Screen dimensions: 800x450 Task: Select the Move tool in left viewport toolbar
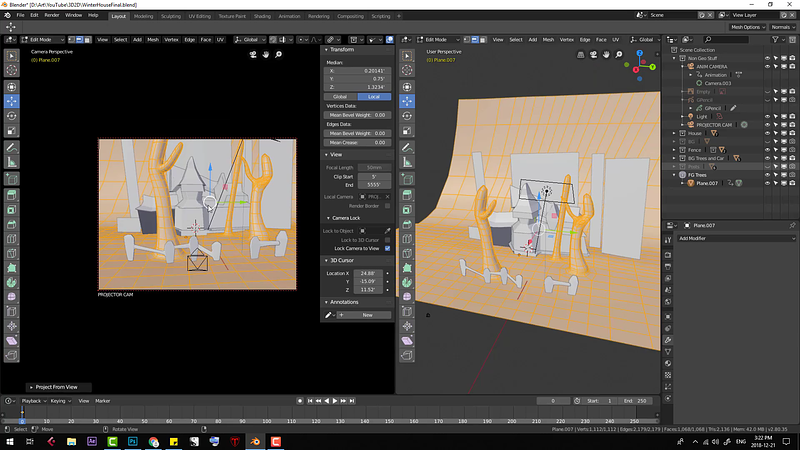[11, 101]
